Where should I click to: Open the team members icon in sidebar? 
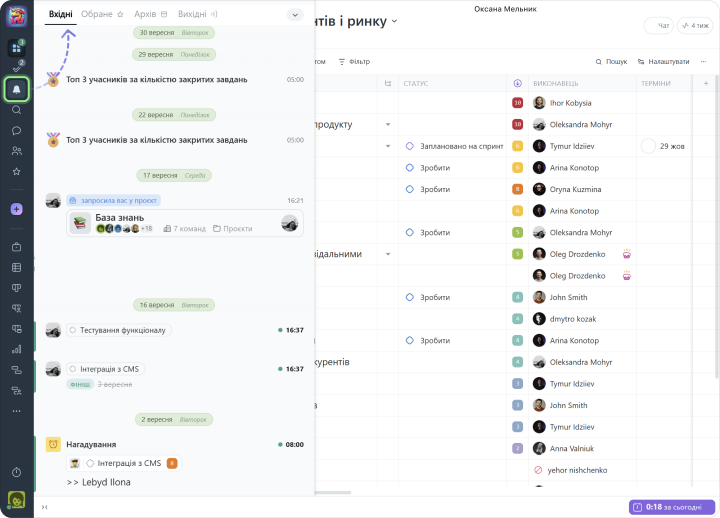coord(16,151)
